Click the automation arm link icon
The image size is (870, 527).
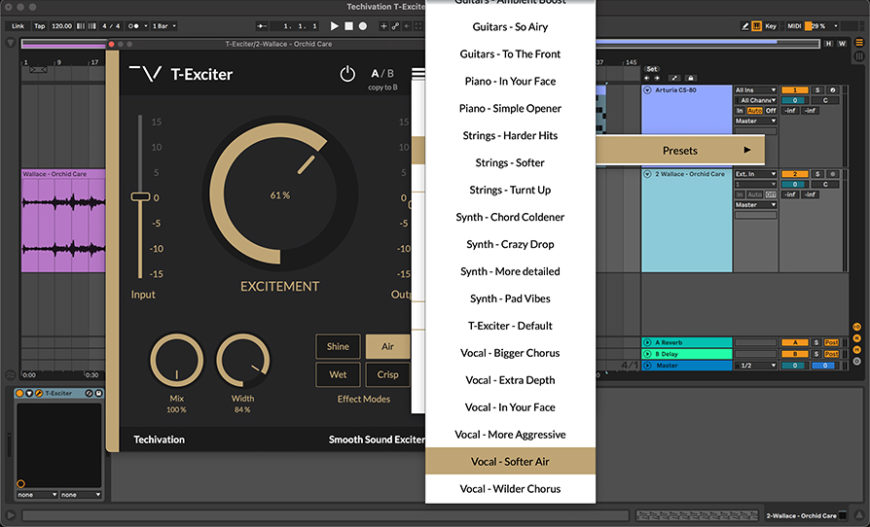coord(395,26)
